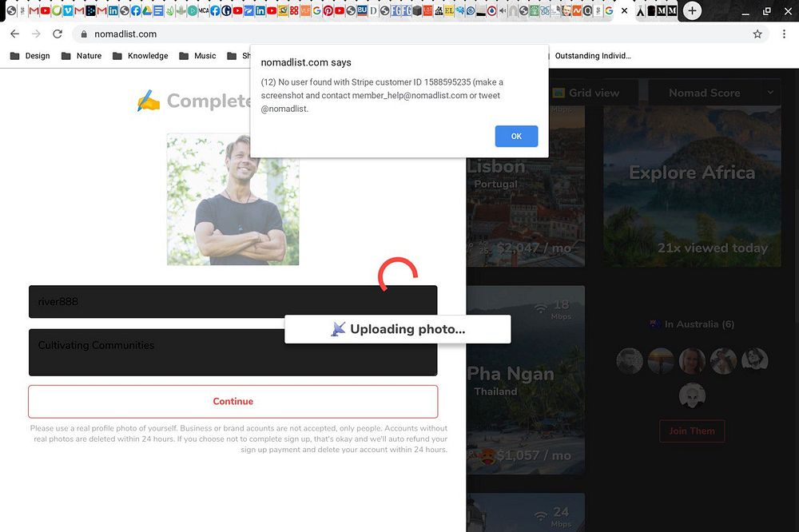
Task: Click the Continue button
Action: click(233, 402)
